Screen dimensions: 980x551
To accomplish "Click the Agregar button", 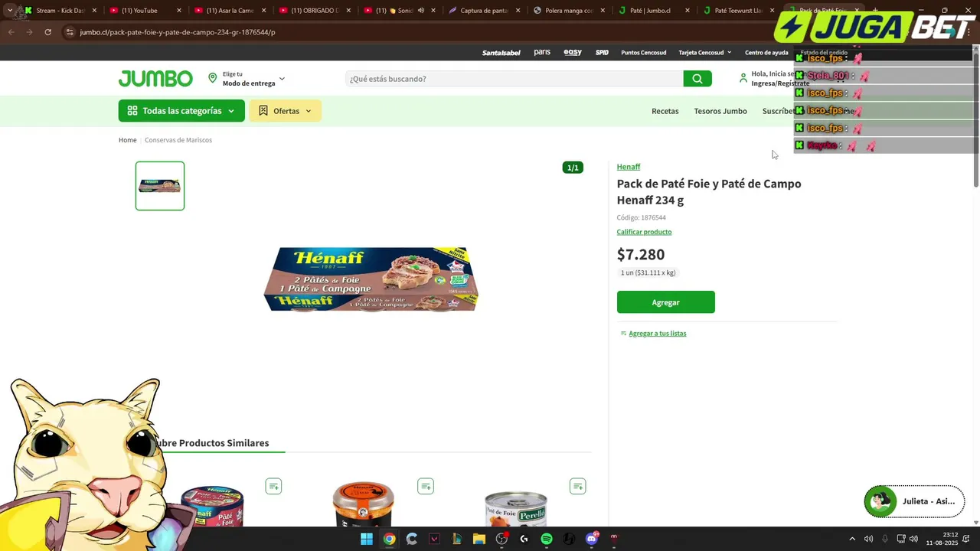I will 665,302.
